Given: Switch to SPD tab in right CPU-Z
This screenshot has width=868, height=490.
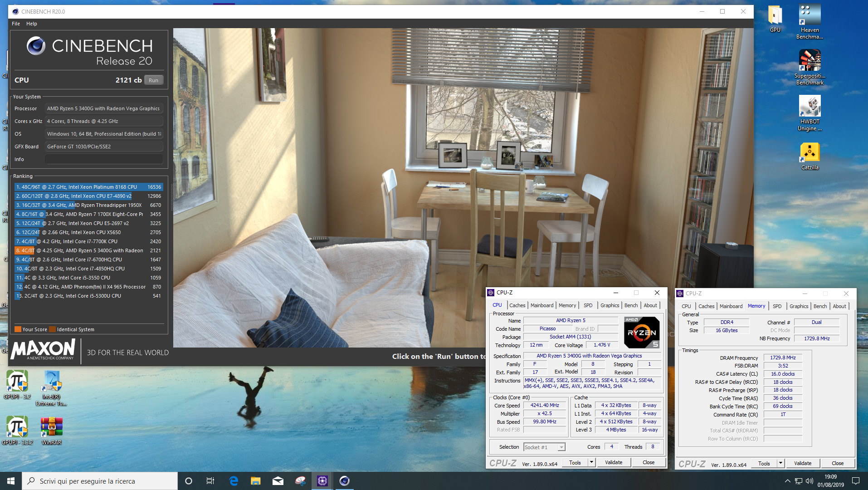Looking at the screenshot, I should coord(777,306).
